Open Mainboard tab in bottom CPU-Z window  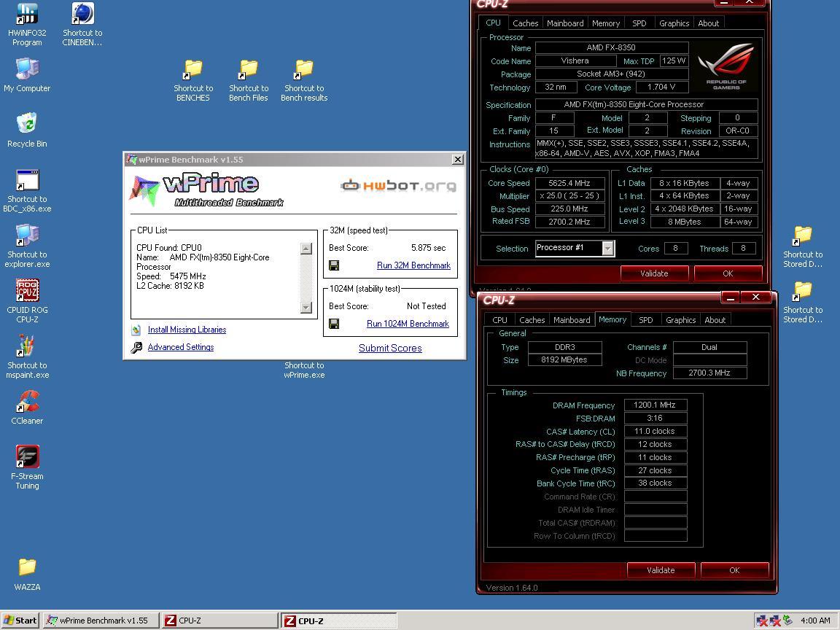(572, 320)
